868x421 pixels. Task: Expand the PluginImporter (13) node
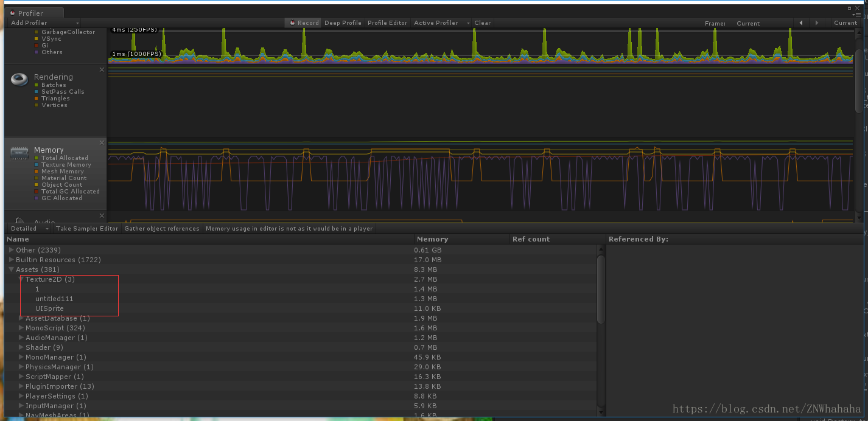point(21,386)
